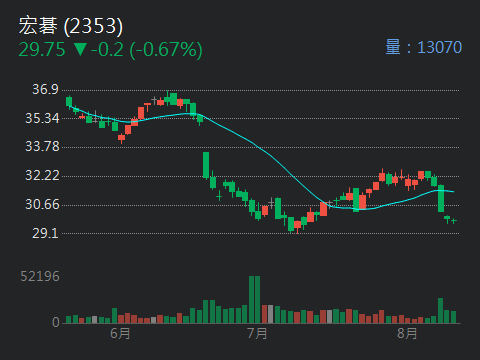Image resolution: width=480 pixels, height=360 pixels.
Task: Select the 6月 date axis label
Action: pyautogui.click(x=120, y=333)
